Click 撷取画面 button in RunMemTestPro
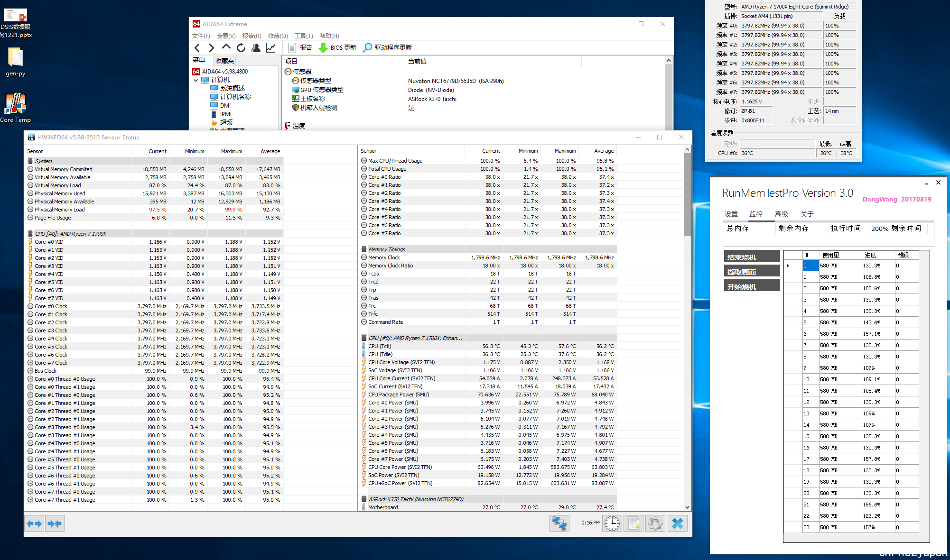Viewport: 950px width, 560px height. (752, 272)
